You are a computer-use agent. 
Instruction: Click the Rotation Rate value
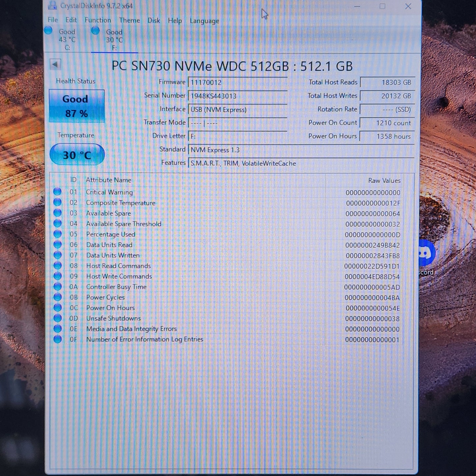click(387, 109)
